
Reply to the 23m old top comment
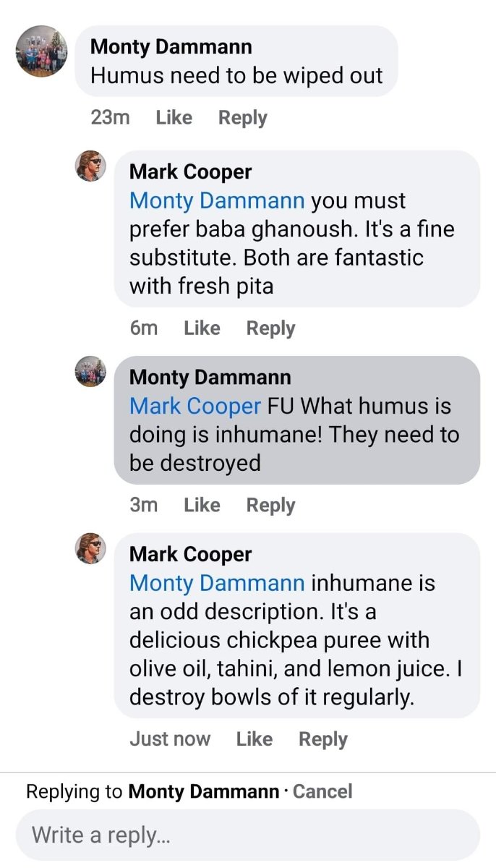click(242, 117)
